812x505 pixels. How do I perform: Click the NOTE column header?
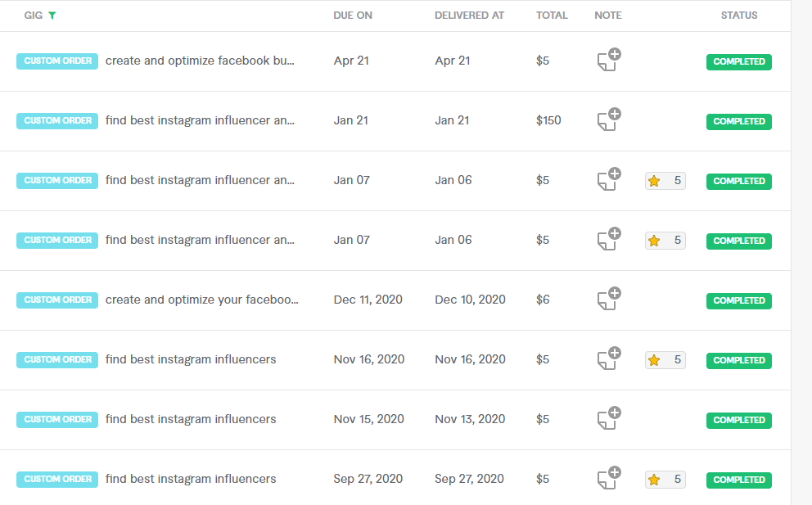(x=608, y=16)
